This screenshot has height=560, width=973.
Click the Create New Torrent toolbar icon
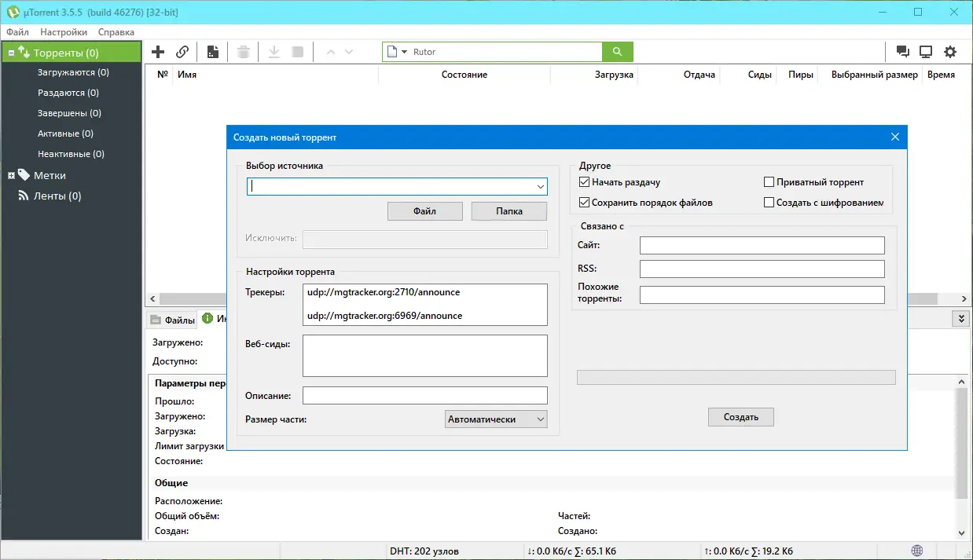tap(212, 52)
